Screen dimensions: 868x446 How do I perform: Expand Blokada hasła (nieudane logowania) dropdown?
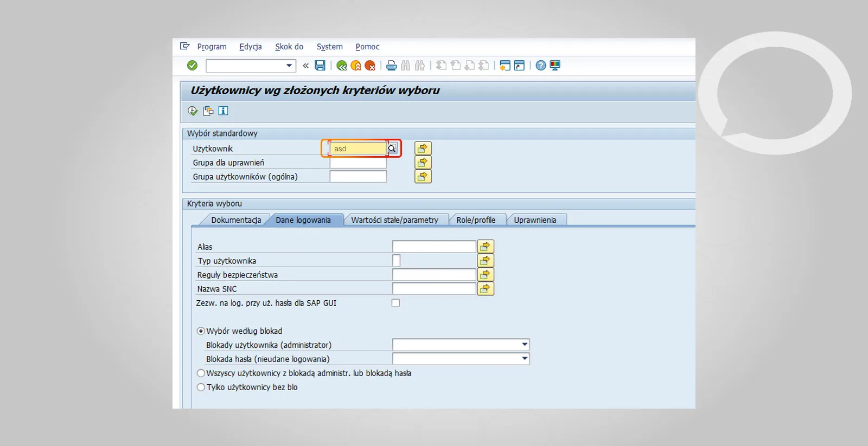tap(524, 359)
